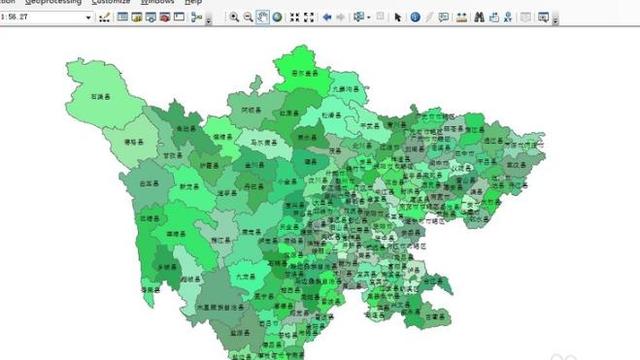Open the Table Of Contents window

[x=122, y=17]
